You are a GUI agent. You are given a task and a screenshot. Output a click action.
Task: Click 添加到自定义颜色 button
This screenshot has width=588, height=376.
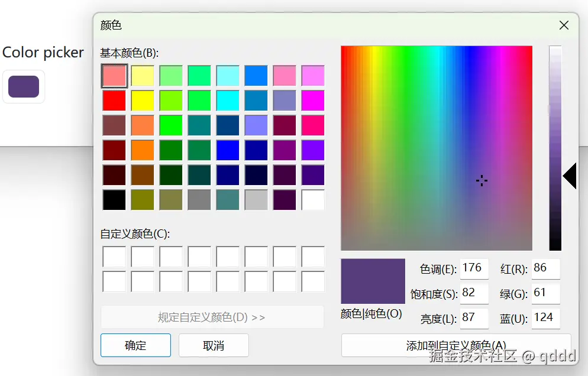coord(456,345)
